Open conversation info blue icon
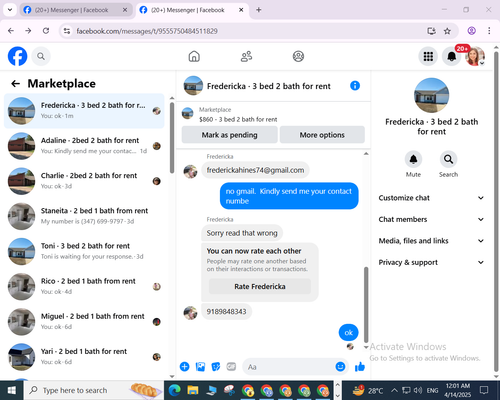This screenshot has width=500, height=400. coord(355,86)
